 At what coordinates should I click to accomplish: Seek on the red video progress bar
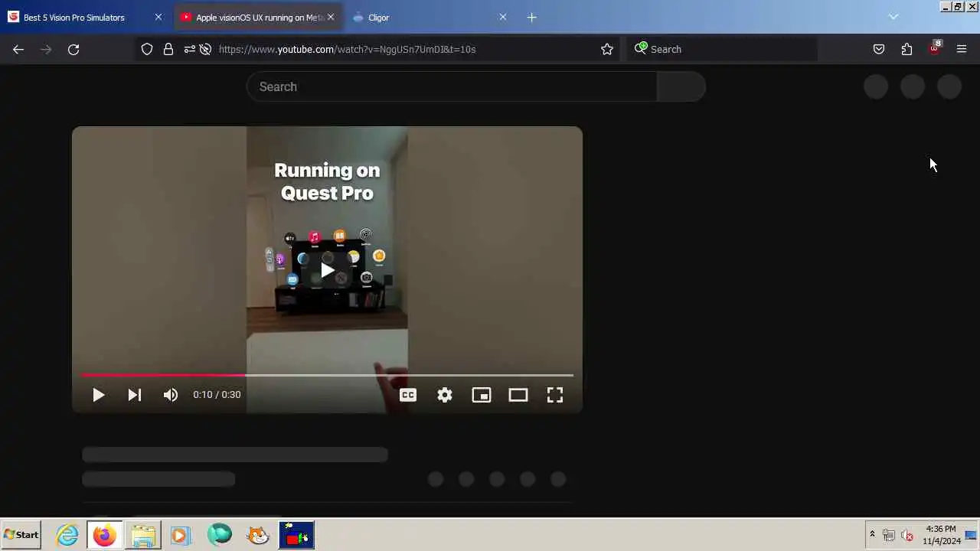click(x=328, y=375)
